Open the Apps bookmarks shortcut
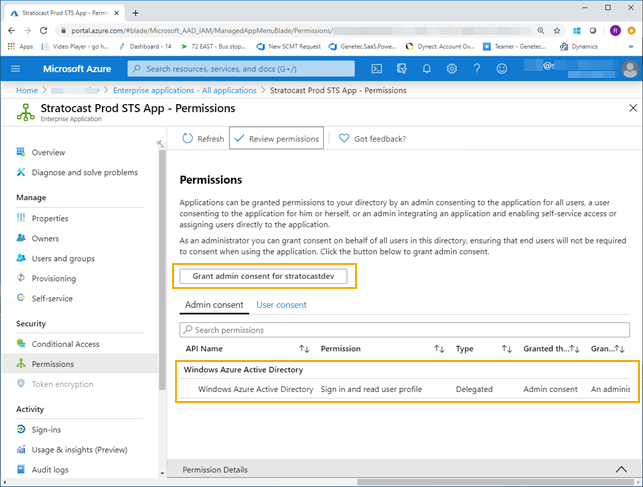Viewport: 643px width, 487px height. pyautogui.click(x=20, y=46)
